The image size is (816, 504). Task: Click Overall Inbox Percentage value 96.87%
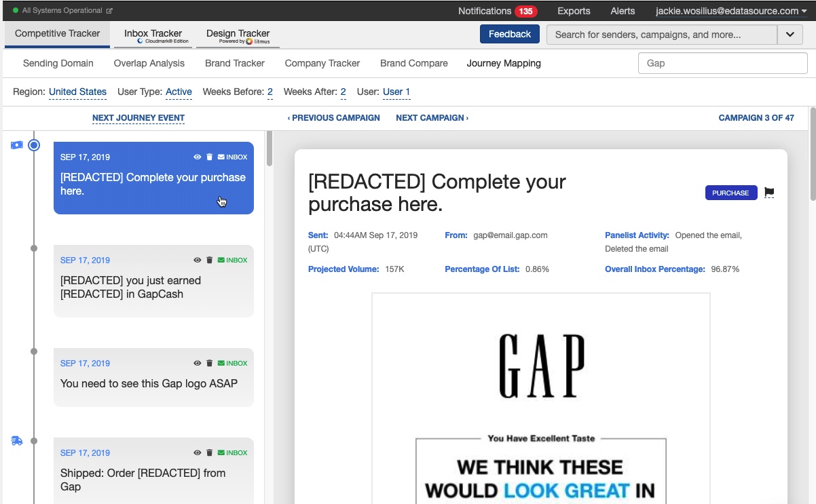pyautogui.click(x=725, y=269)
